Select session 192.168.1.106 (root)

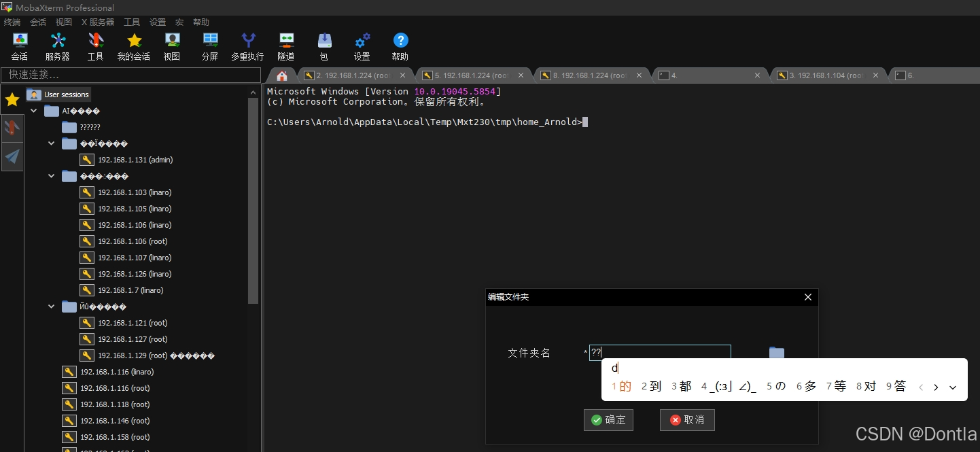click(x=124, y=241)
